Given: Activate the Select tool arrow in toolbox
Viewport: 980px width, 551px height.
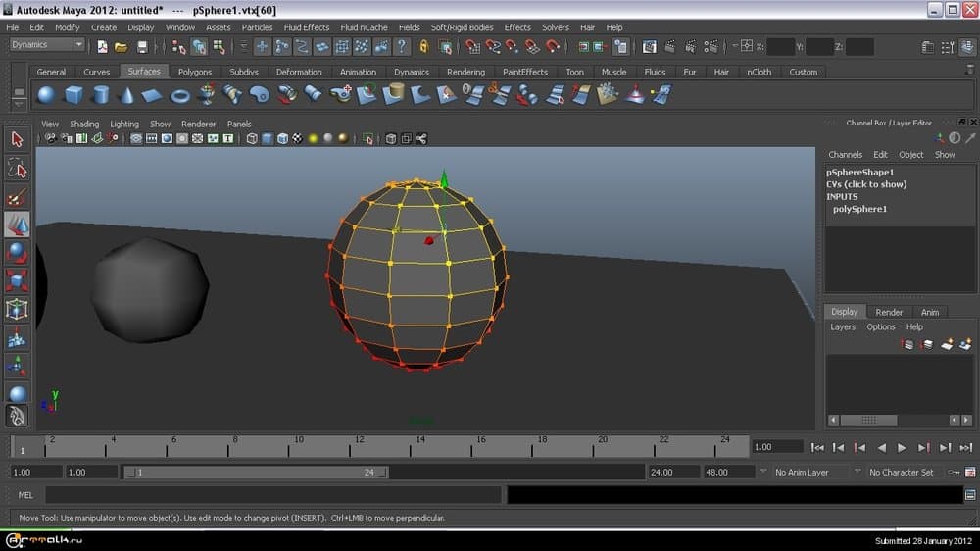Looking at the screenshot, I should coord(17,139).
